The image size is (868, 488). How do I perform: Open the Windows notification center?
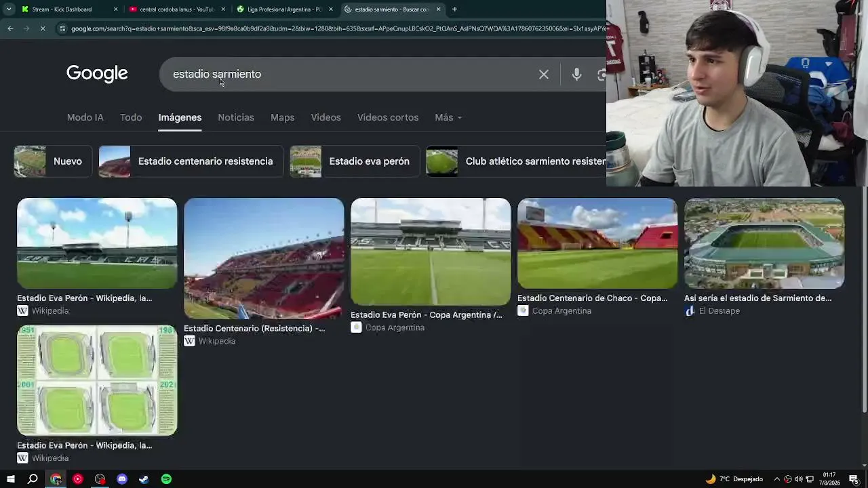pyautogui.click(x=854, y=479)
